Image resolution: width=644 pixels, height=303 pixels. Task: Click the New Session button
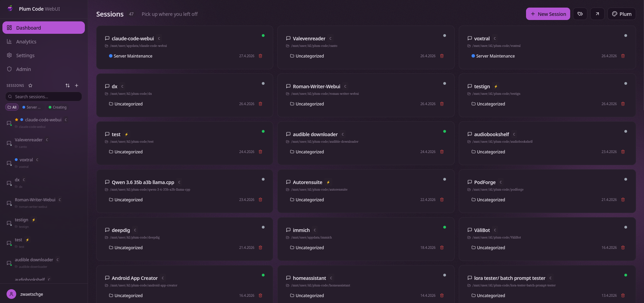tap(548, 14)
